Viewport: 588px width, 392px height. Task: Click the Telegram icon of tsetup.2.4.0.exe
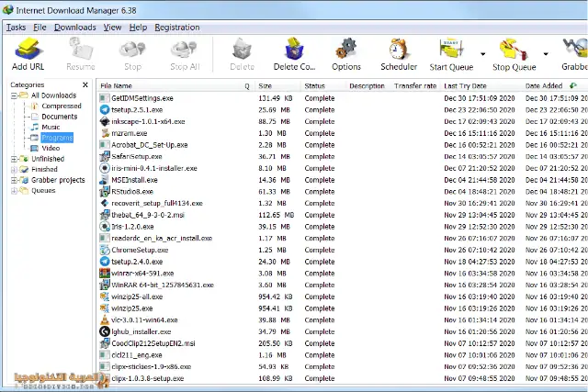[105, 262]
